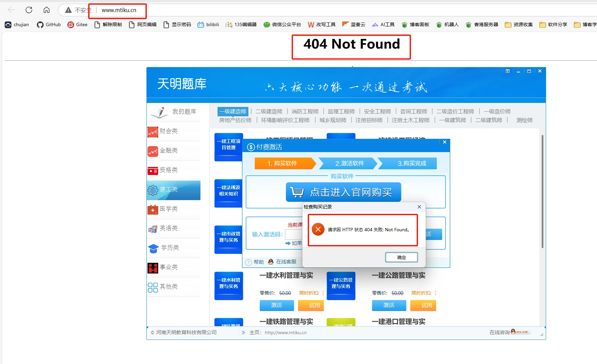Viewport: 597px width, 364px height.
Task: Switch to the 监理工程师 tab
Action: click(341, 111)
